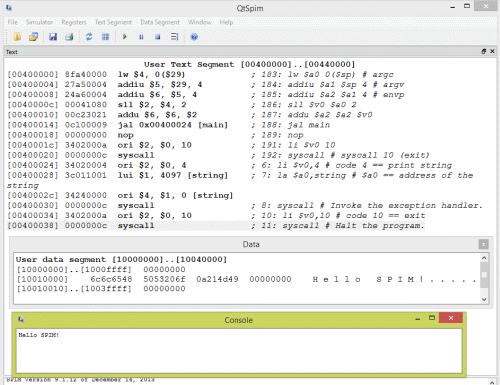Screen dimensions: 500x385
Task: Click the Load File toolbar icon
Action: [17, 37]
